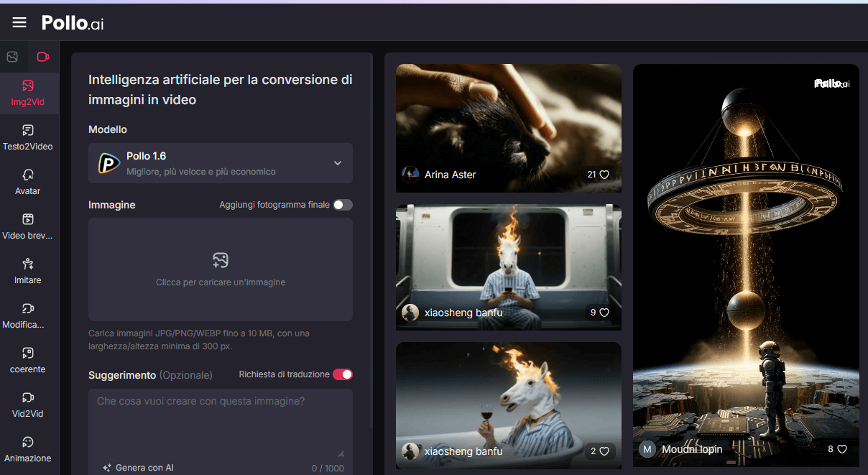Click the Pollo.ai logo
The width and height of the screenshot is (868, 475).
tap(72, 22)
